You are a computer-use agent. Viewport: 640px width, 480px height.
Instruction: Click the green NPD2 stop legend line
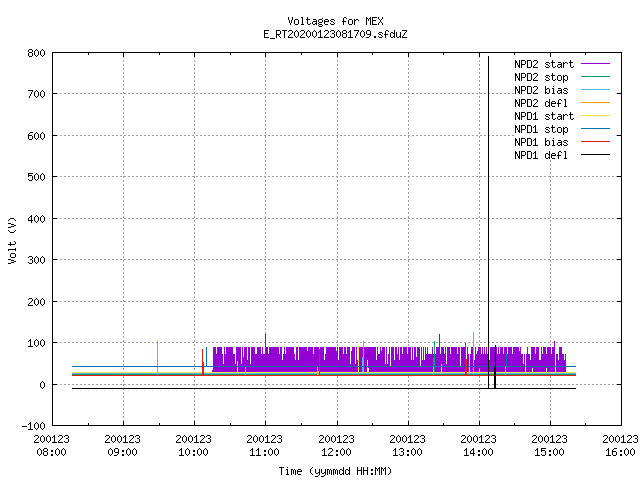pyautogui.click(x=596, y=76)
